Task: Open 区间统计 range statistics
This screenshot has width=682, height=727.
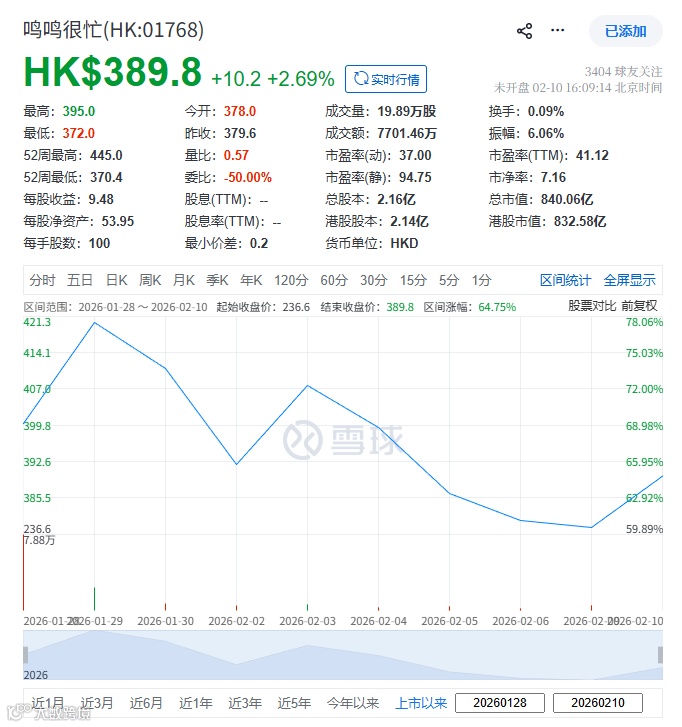Action: (565, 280)
